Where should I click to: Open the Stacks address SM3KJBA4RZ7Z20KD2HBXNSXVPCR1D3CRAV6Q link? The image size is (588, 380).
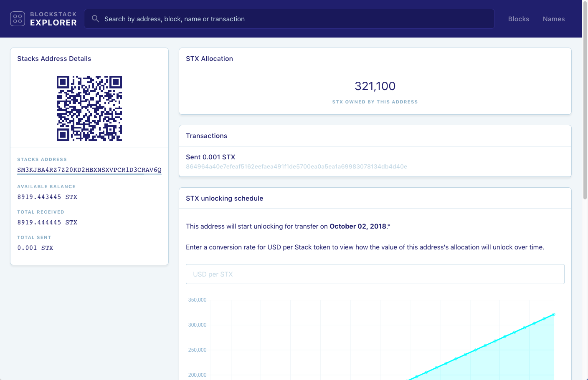click(89, 170)
